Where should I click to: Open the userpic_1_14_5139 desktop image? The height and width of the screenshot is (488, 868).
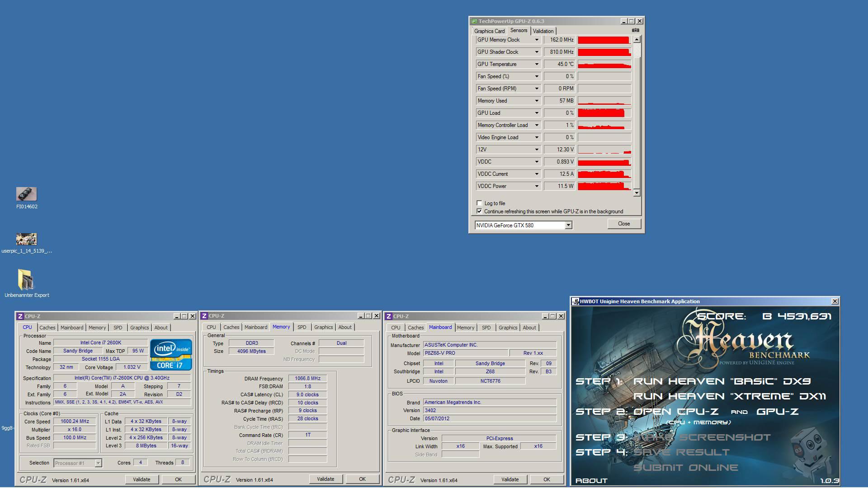coord(27,243)
